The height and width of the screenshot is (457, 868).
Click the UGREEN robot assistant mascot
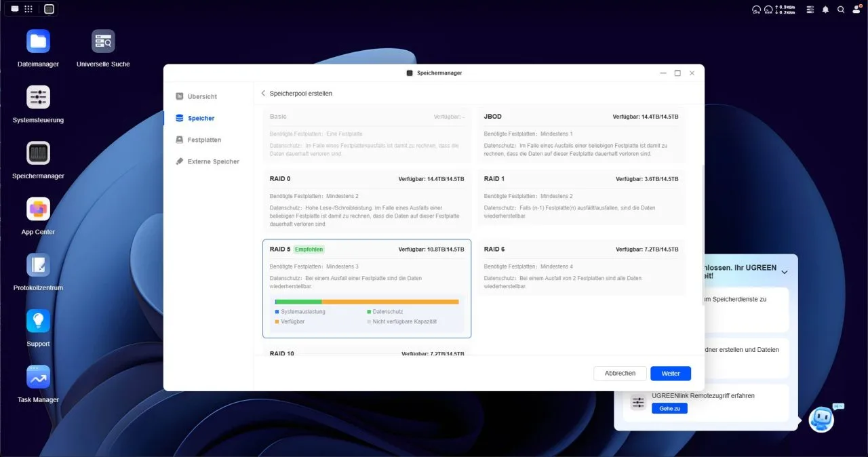tap(822, 420)
